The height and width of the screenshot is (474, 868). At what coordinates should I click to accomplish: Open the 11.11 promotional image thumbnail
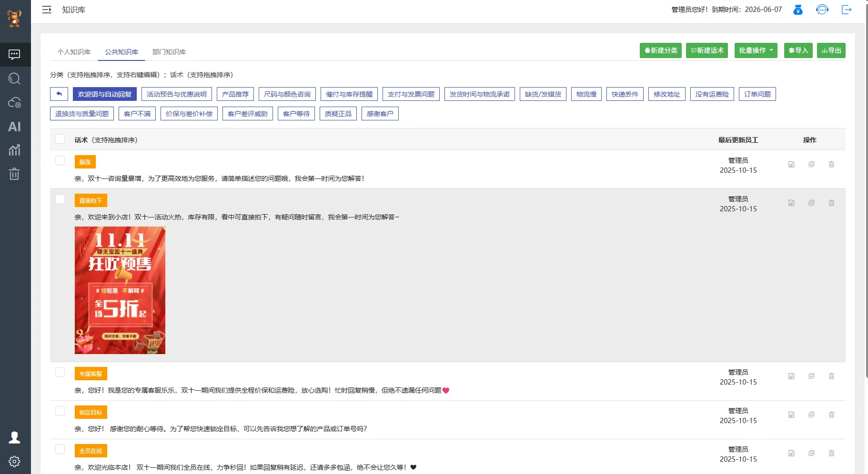(x=120, y=290)
